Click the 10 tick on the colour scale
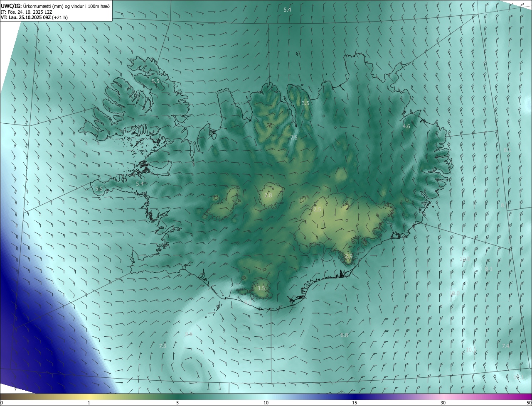 (266, 403)
